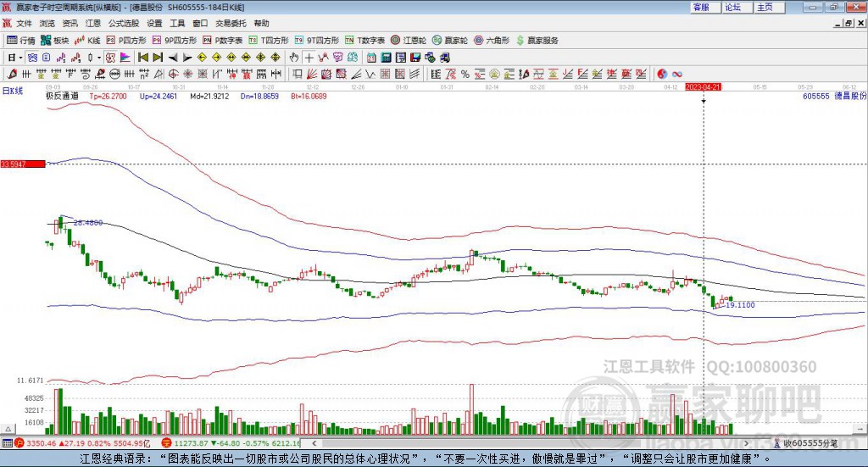Toggle the 极 indicator button in toolbar
Viewport: 868px width, 467px height.
(110, 58)
